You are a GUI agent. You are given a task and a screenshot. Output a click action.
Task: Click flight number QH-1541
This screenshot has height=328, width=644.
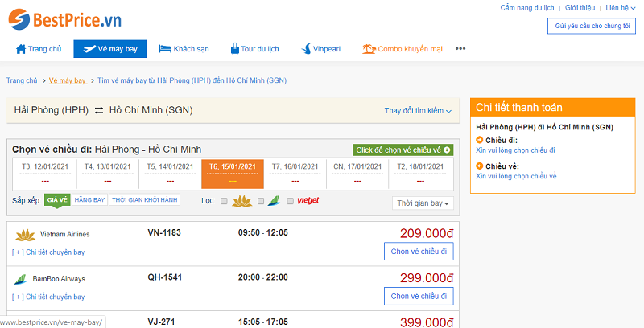(165, 277)
